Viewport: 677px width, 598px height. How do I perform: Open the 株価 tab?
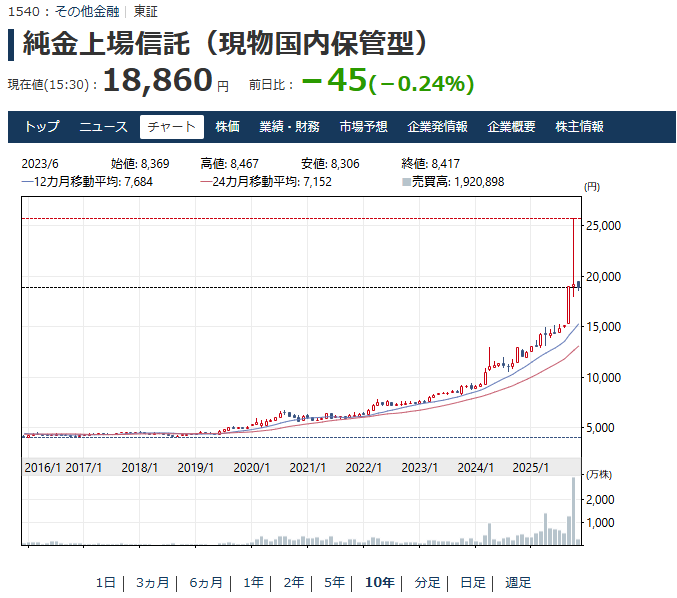(x=228, y=127)
